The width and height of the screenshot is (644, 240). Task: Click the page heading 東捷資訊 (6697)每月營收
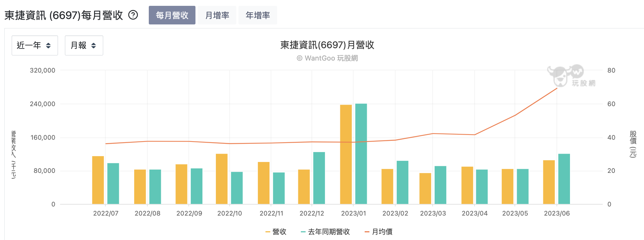coord(64,15)
